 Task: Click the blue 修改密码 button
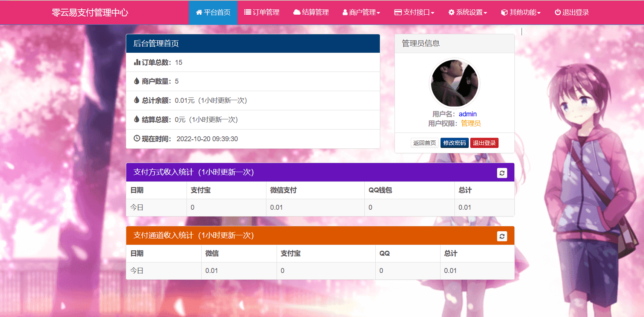point(454,143)
